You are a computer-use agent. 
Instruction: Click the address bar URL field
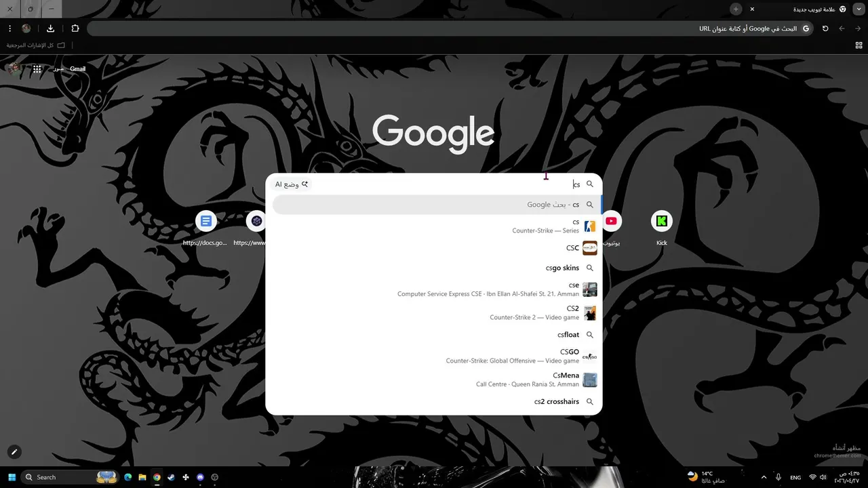(450, 28)
